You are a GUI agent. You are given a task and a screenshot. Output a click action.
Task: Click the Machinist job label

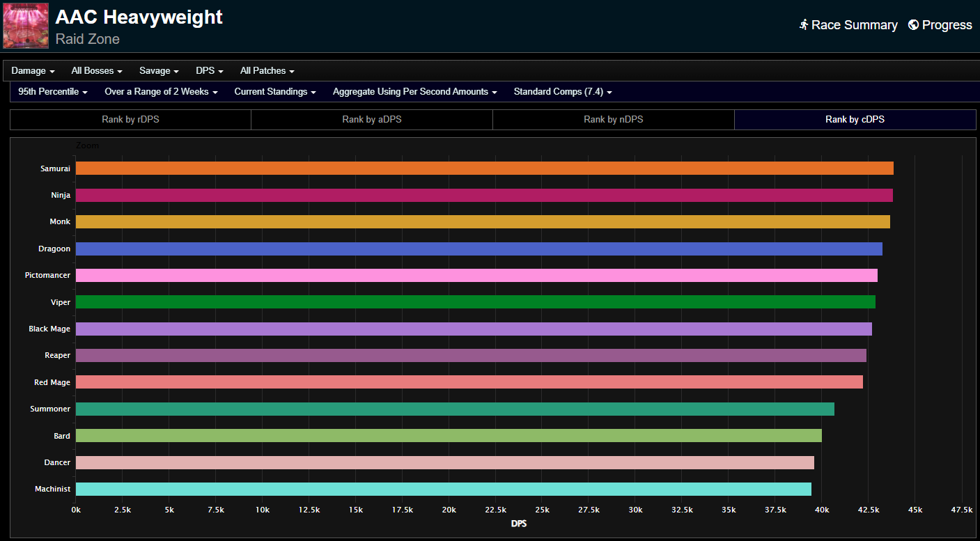tap(52, 489)
